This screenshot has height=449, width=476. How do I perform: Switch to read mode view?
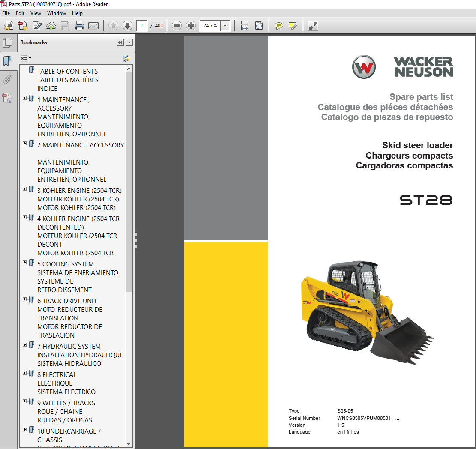pos(313,26)
